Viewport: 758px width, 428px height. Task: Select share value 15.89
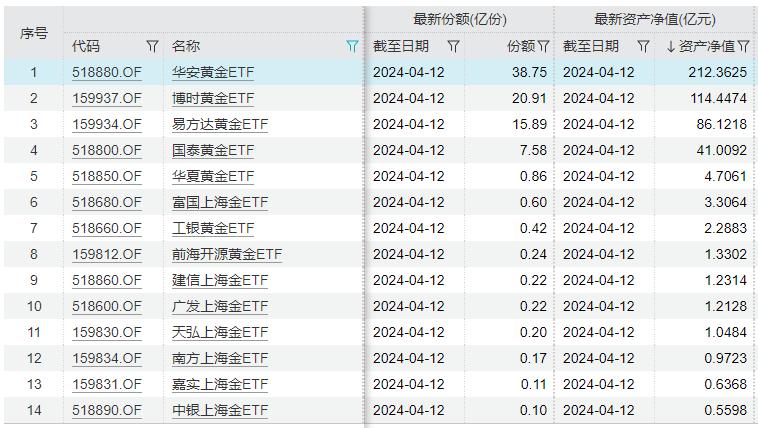pos(529,124)
